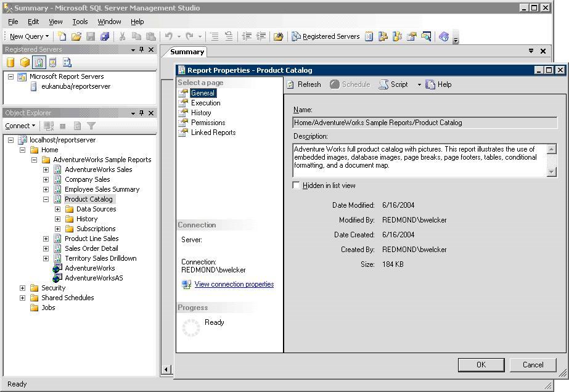Viewport: 569px width, 392px height.
Task: Expand the Data Sources folder
Action: coord(57,209)
